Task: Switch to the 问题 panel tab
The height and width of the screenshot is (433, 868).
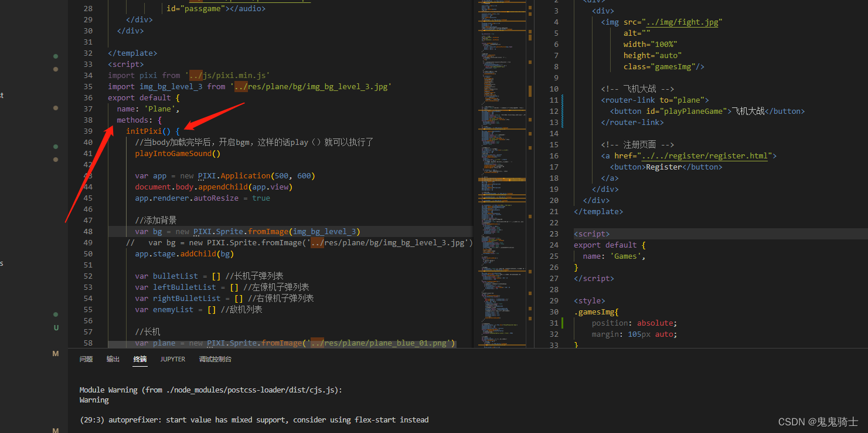Action: pos(86,359)
